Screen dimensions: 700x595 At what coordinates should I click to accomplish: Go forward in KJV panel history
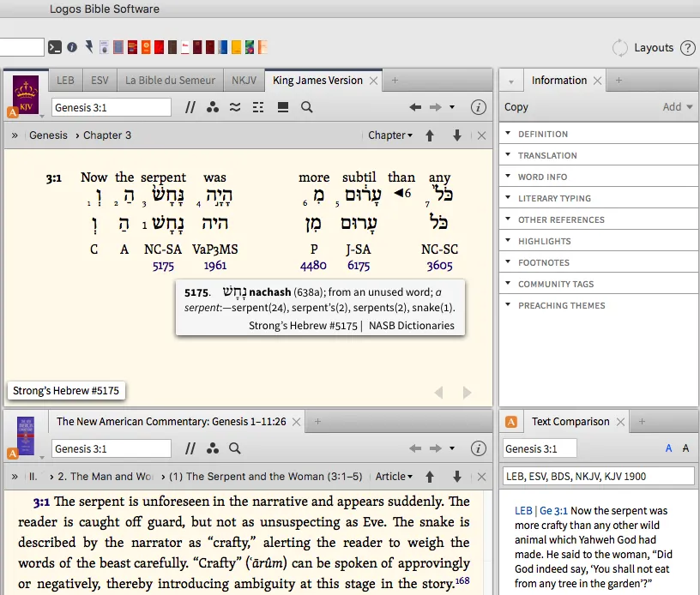[435, 107]
